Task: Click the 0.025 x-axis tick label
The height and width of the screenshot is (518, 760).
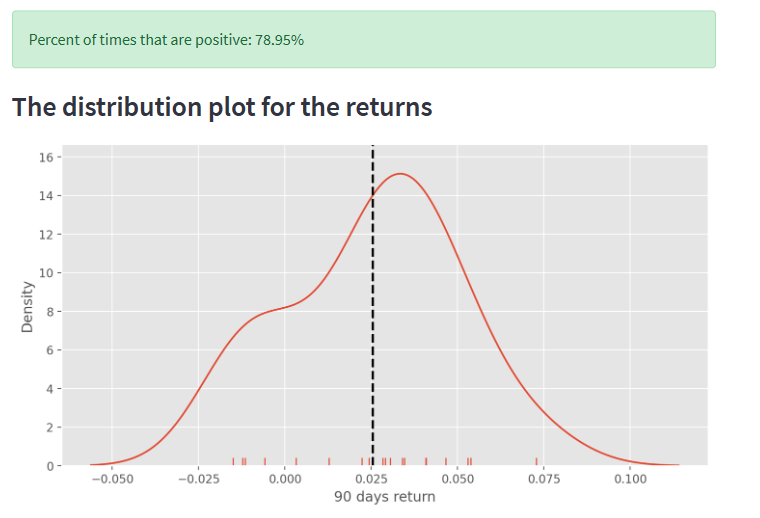Action: point(371,479)
